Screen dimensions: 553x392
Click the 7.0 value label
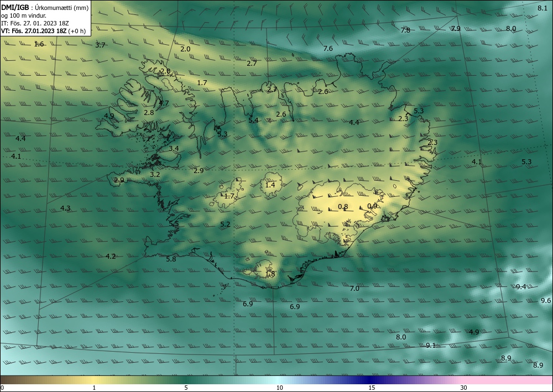(x=354, y=289)
